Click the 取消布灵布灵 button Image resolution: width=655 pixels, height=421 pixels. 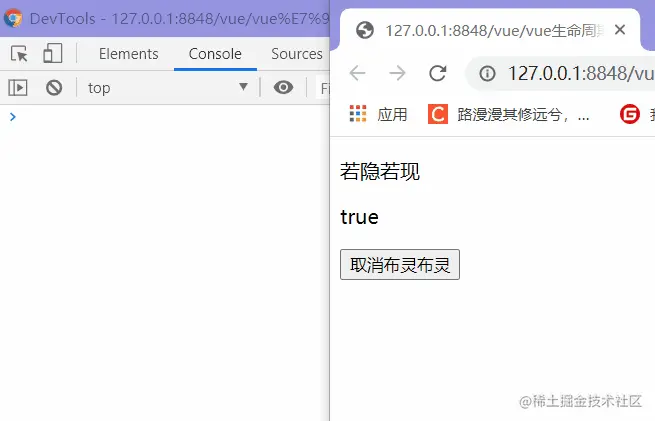pos(400,264)
